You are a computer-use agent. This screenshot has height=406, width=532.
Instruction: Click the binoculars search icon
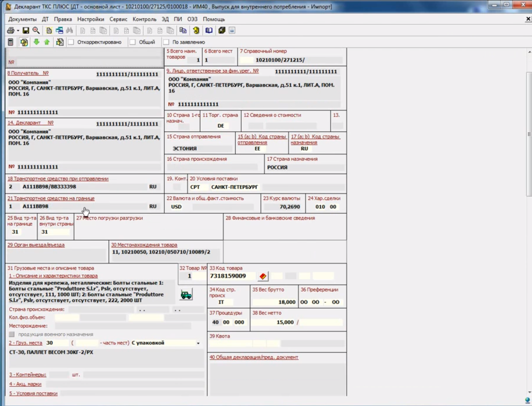click(x=70, y=31)
